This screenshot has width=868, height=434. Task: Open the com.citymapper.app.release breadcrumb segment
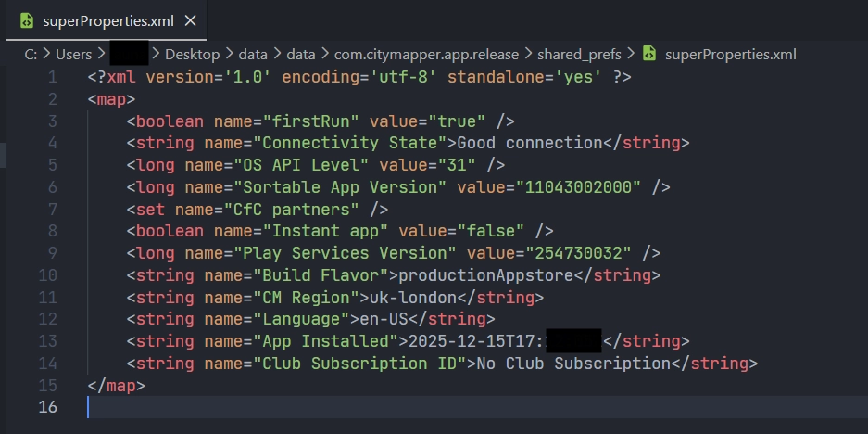pos(427,55)
